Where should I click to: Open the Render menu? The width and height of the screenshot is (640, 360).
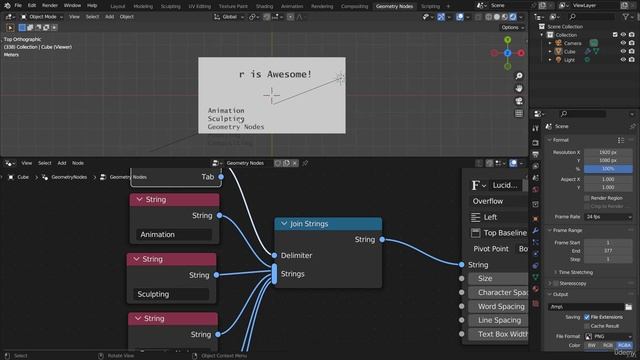(50, 6)
